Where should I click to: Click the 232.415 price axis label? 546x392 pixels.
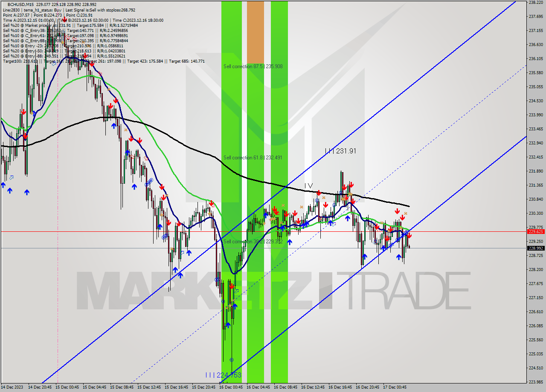pos(536,157)
